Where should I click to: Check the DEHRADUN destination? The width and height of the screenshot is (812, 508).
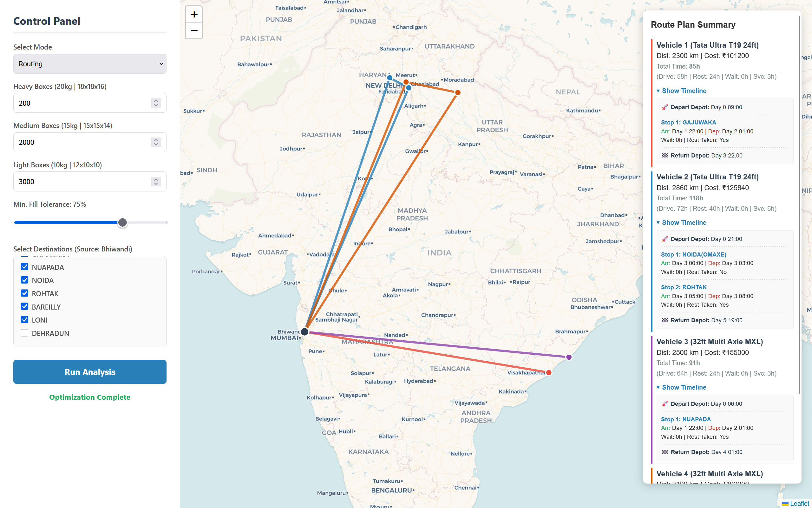[24, 333]
